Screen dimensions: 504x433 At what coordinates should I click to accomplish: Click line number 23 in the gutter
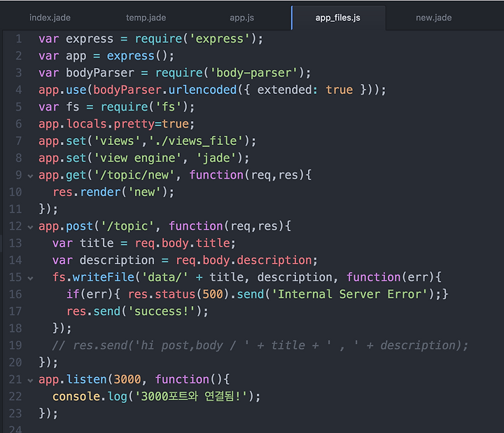[x=15, y=413]
